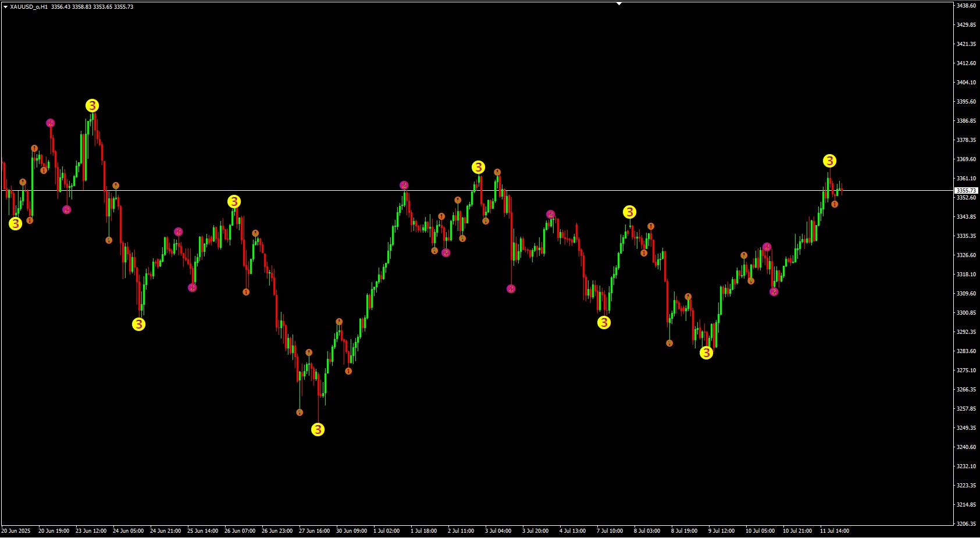This screenshot has height=538, width=980.
Task: Click the XAUUSD_o,H1 symbol title text
Action: click(x=29, y=7)
